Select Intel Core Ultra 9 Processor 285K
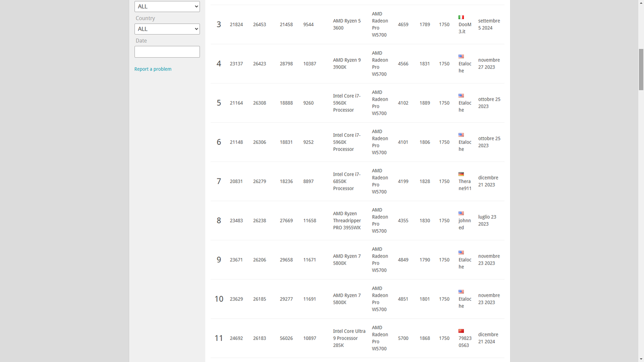 point(349,338)
